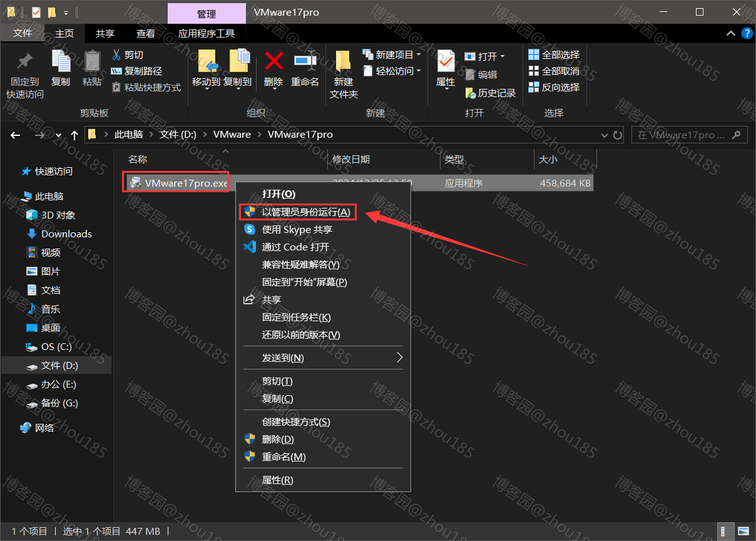Choose Open with Code (通过 Code 打开)

(323, 247)
